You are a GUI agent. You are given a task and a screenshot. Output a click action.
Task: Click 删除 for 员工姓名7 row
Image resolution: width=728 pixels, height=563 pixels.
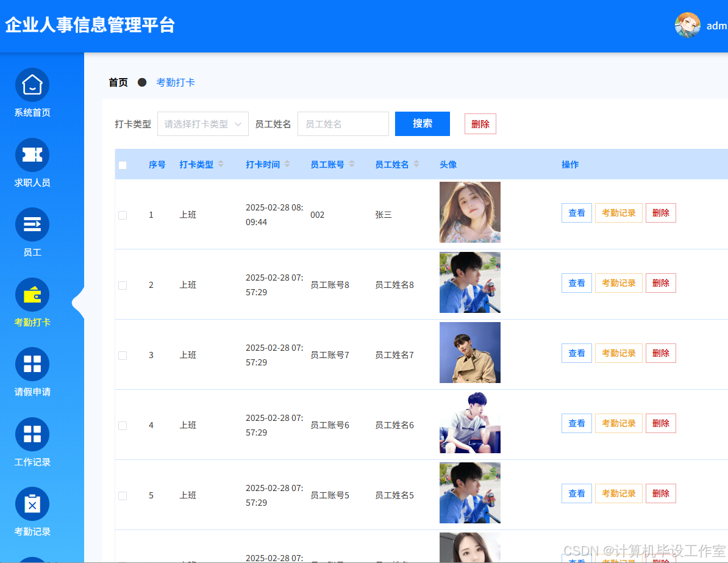661,353
